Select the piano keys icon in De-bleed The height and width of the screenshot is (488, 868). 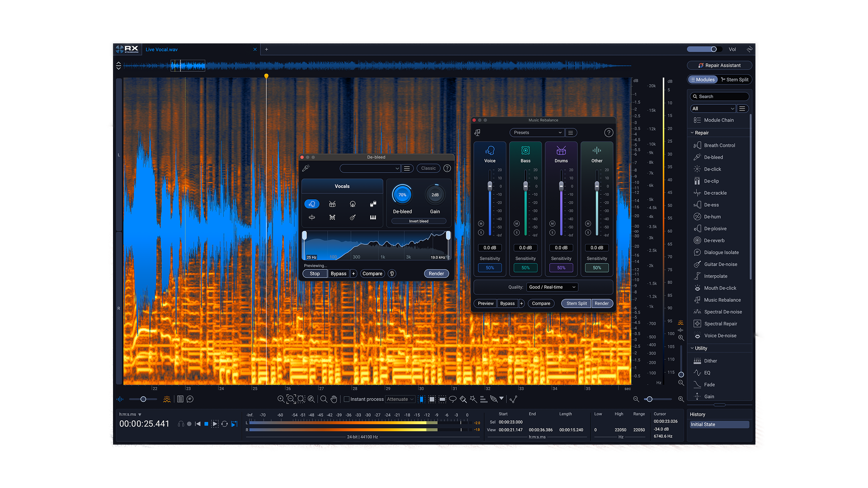coord(373,217)
